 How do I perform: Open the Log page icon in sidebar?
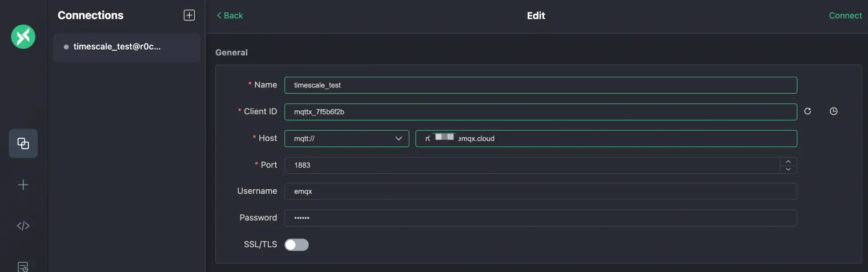[23, 266]
